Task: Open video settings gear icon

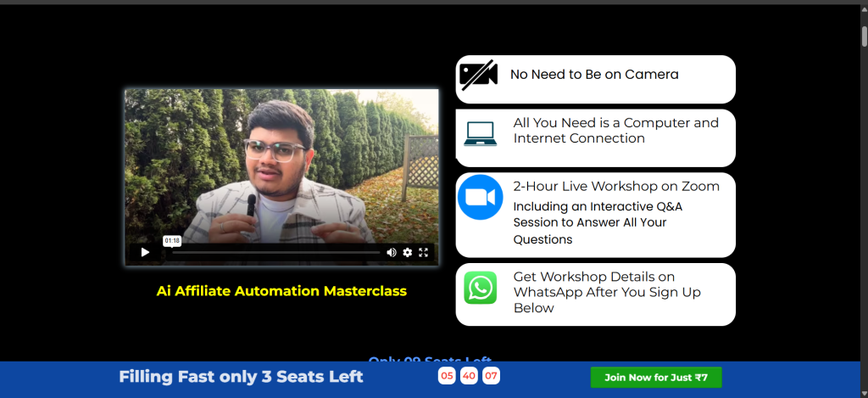Action: 408,252
